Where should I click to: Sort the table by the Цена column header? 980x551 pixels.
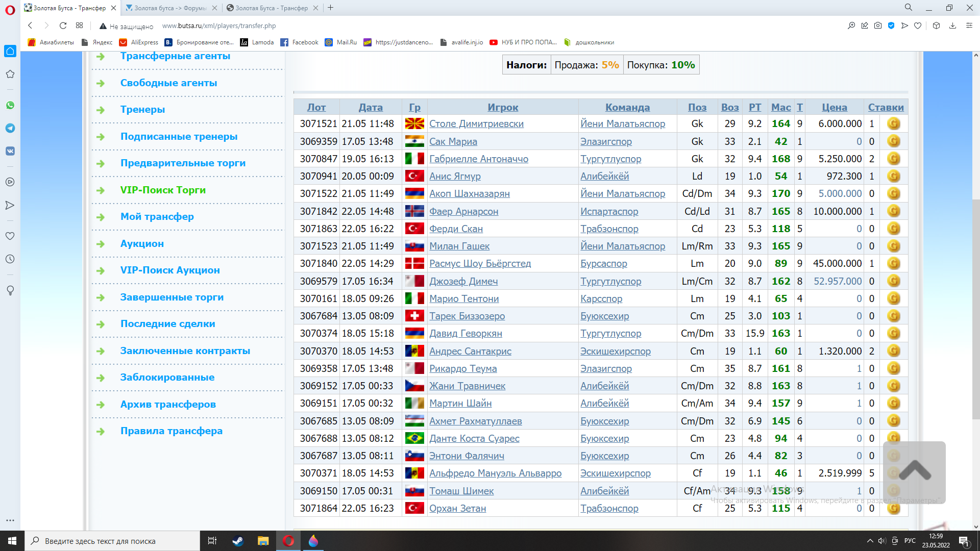pos(834,107)
